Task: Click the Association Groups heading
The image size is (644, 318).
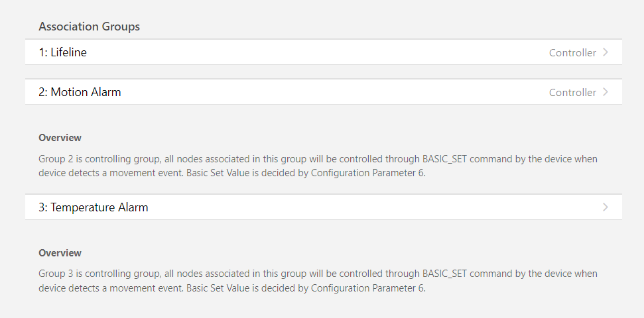Action: (90, 26)
